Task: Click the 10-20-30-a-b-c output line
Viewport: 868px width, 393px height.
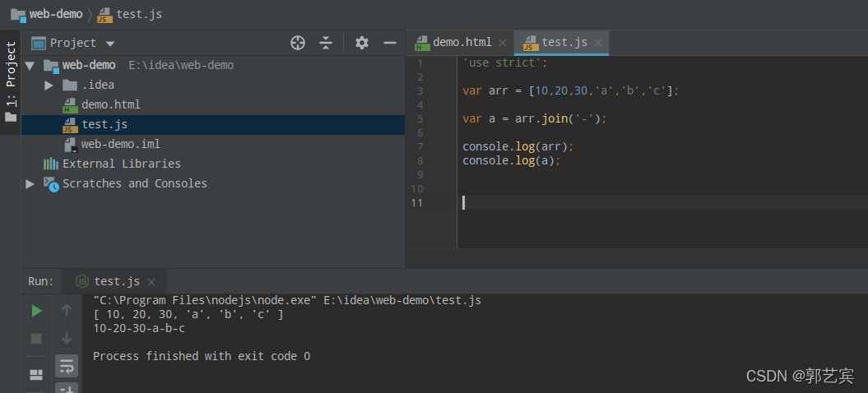Action: (139, 328)
